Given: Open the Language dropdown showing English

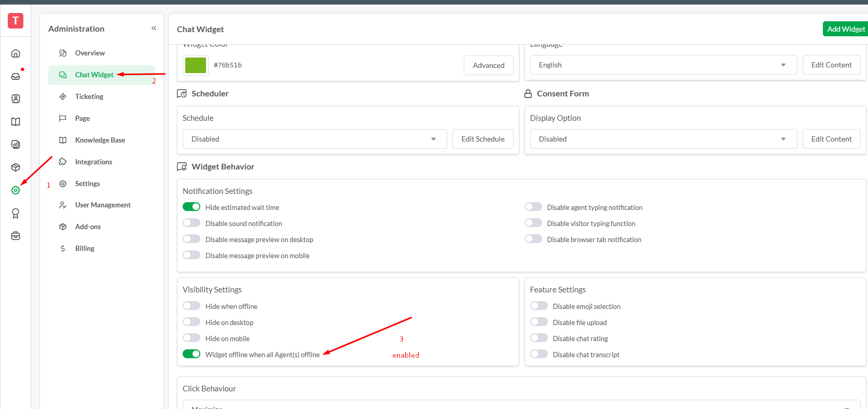Looking at the screenshot, I should 663,65.
